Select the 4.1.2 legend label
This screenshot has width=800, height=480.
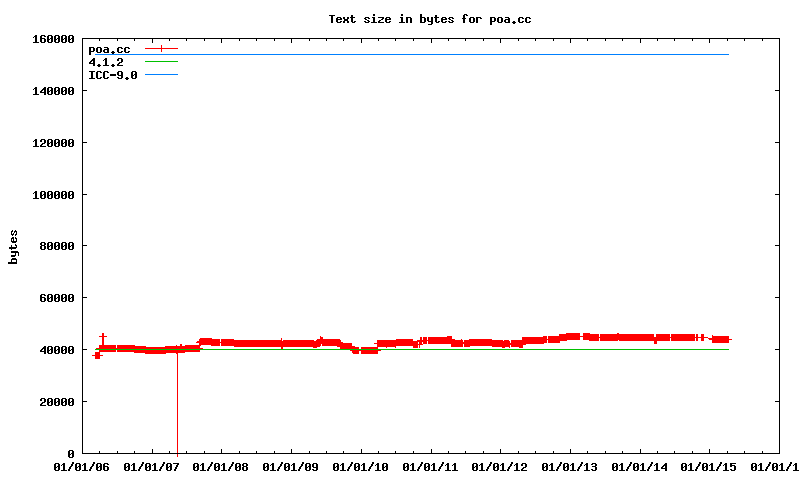pyautogui.click(x=105, y=62)
